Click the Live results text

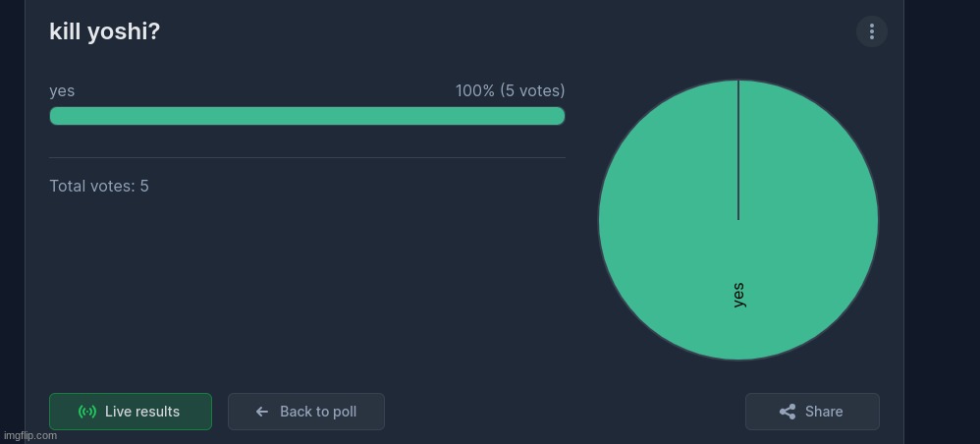142,412
